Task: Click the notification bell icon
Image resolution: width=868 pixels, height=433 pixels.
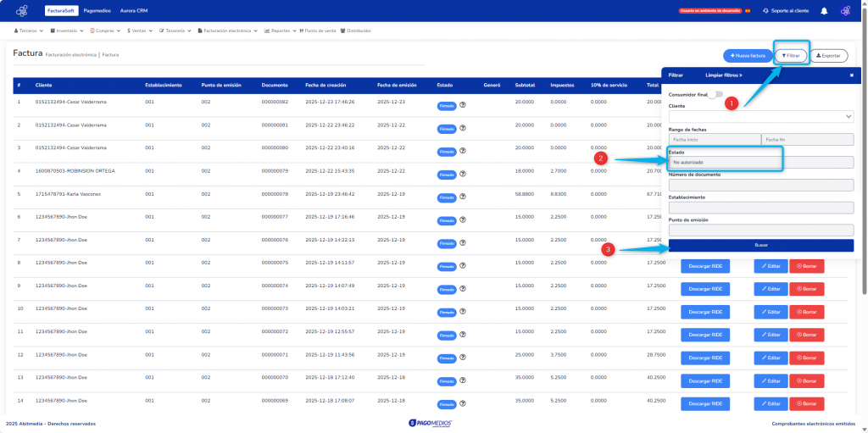Action: tap(823, 11)
